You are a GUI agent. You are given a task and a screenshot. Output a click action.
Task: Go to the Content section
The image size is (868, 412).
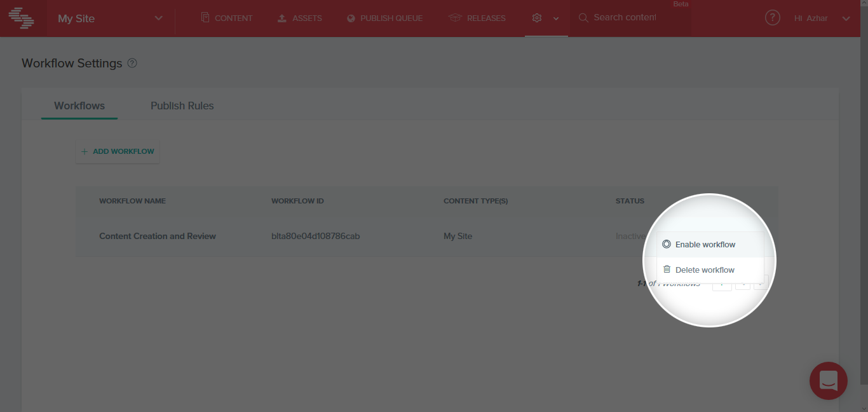227,18
